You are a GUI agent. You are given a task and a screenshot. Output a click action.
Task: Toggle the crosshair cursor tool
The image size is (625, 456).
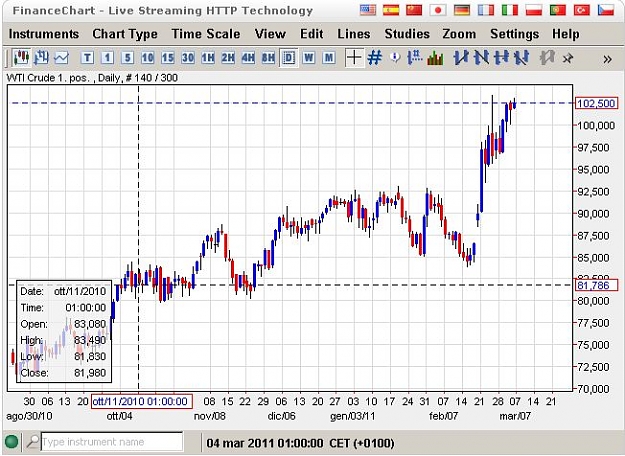[x=354, y=58]
